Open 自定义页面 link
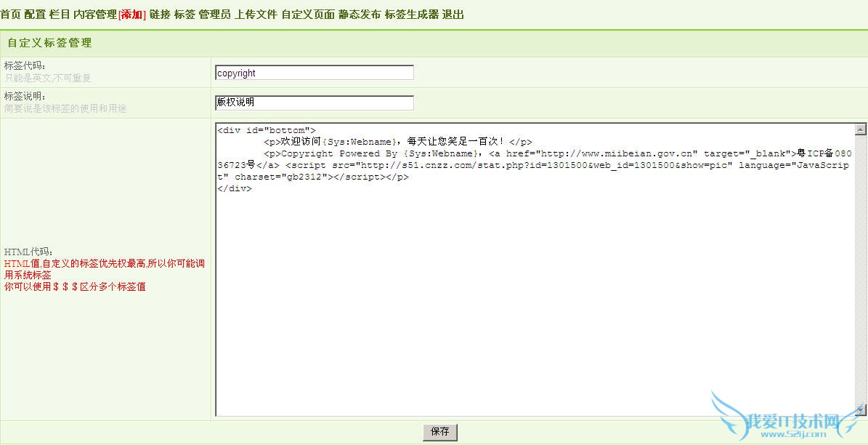868x445 pixels. click(308, 15)
